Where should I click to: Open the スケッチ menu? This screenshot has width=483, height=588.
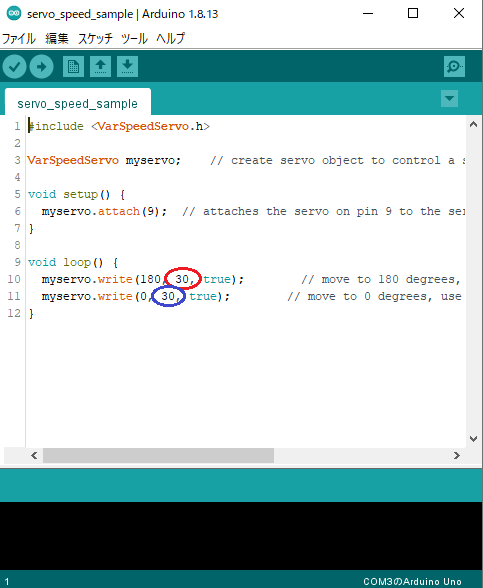click(x=95, y=38)
